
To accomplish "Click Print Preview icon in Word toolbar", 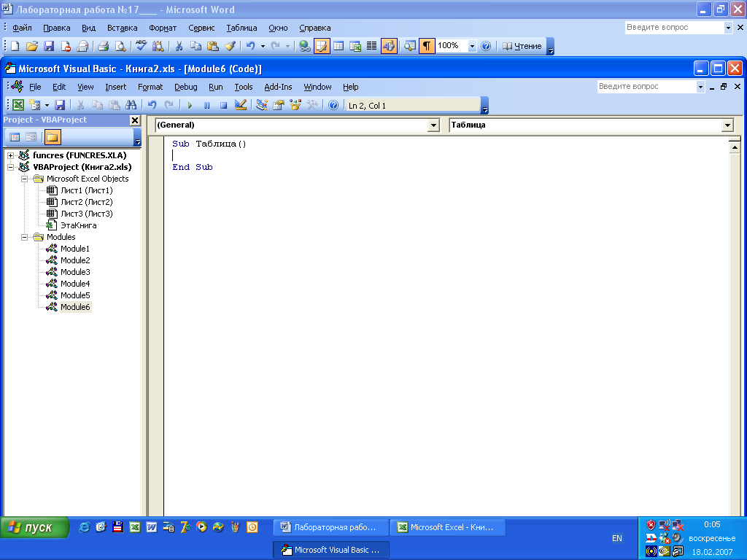I will pyautogui.click(x=120, y=46).
